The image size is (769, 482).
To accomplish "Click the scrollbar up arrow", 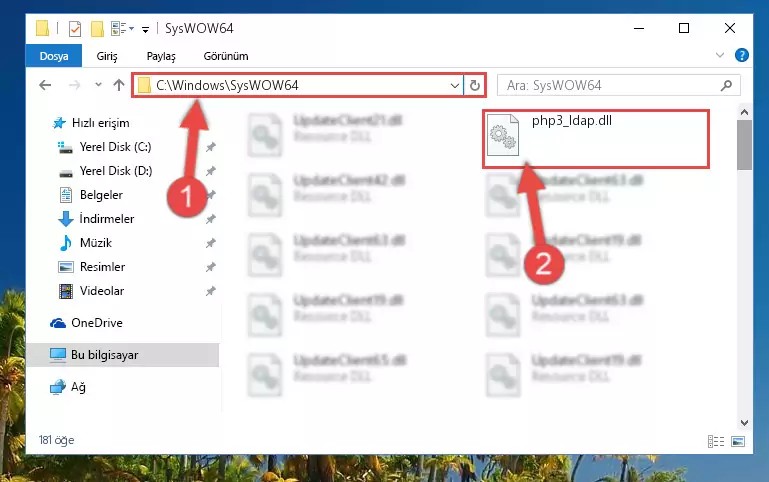I will 744,112.
